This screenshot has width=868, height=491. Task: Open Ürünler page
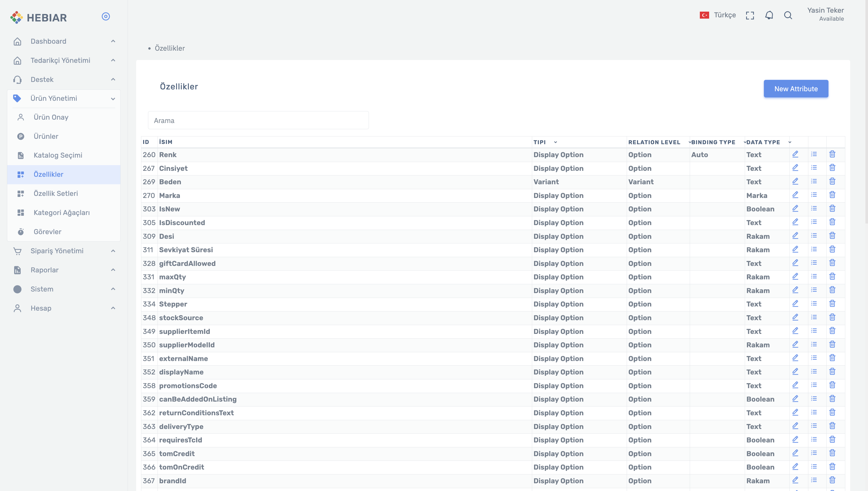[64, 136]
